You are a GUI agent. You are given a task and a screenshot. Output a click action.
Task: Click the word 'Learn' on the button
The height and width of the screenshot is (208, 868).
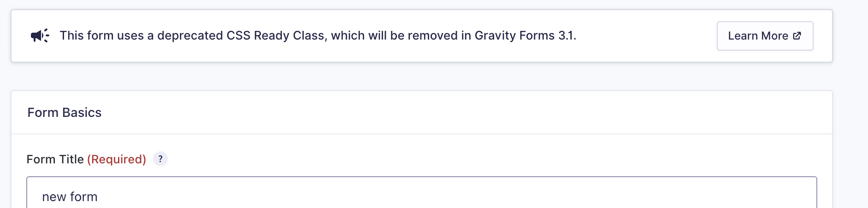(x=743, y=36)
